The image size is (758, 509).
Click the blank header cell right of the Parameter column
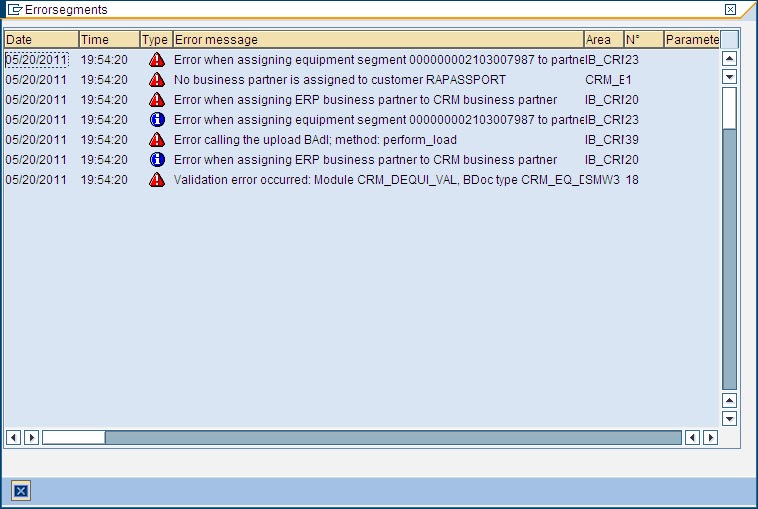point(729,40)
